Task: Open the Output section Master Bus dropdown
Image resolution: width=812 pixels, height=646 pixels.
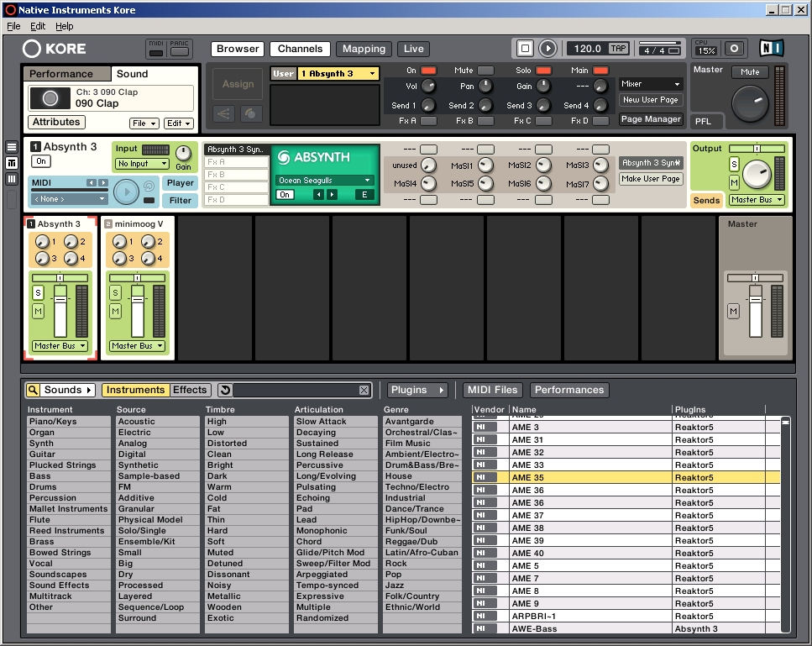Action: [x=757, y=200]
